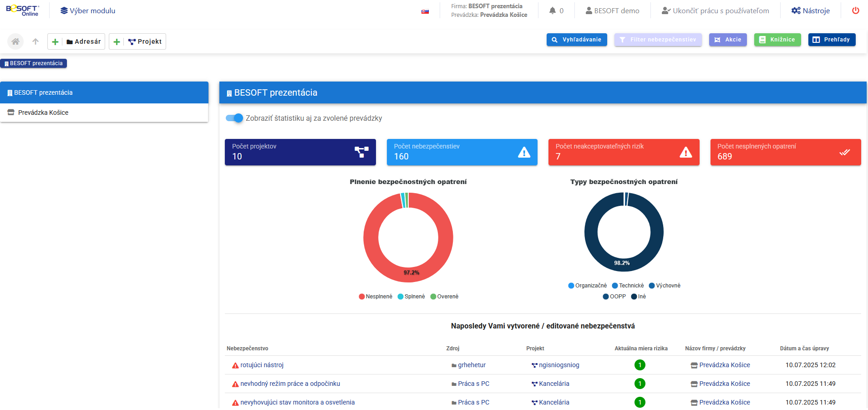Toggle Splnené legend item
The width and height of the screenshot is (868, 410).
[411, 297]
